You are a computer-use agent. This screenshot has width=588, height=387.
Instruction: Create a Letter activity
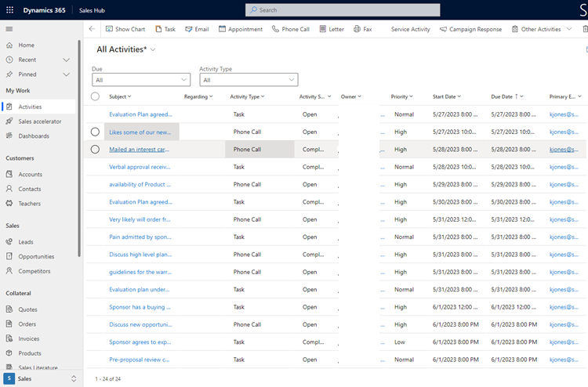[x=331, y=29]
